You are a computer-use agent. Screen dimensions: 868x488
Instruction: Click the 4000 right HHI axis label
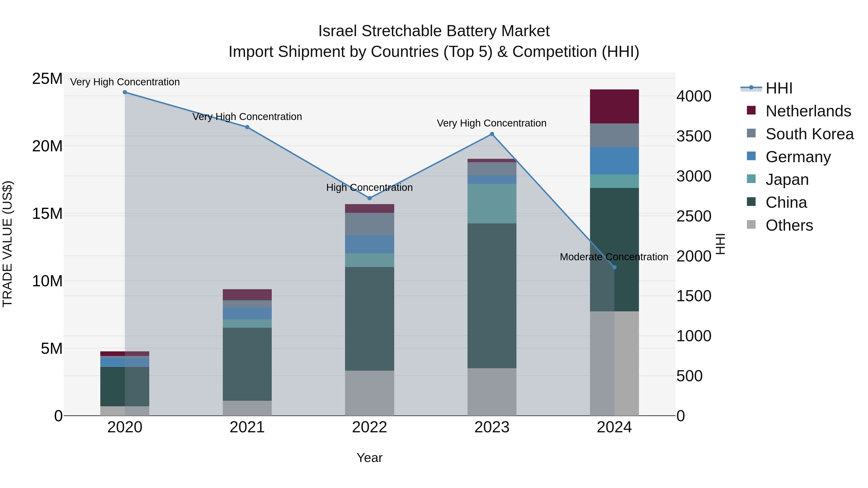click(x=694, y=96)
